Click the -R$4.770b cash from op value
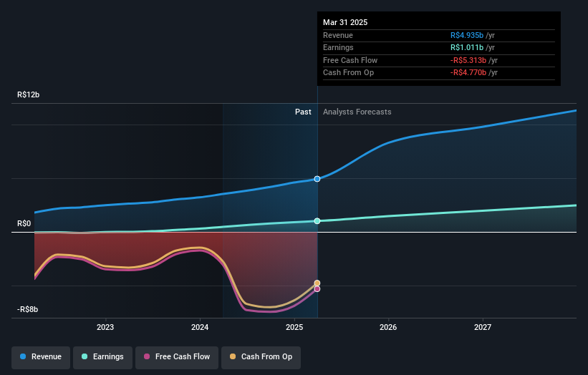Screen dimensions: 588x375 tap(468, 73)
